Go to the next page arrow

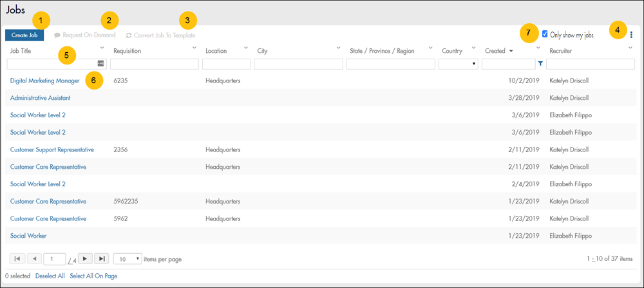click(85, 258)
